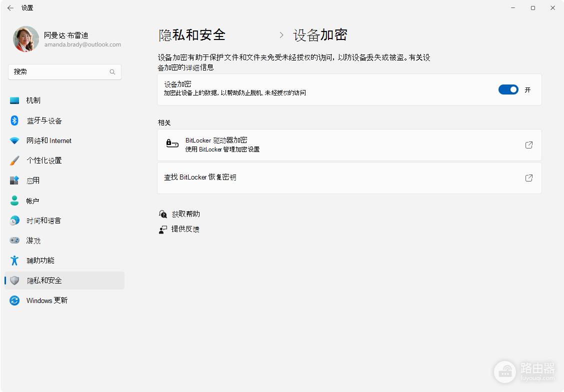Click the 辅助功能 accessibility figure icon

click(x=14, y=260)
